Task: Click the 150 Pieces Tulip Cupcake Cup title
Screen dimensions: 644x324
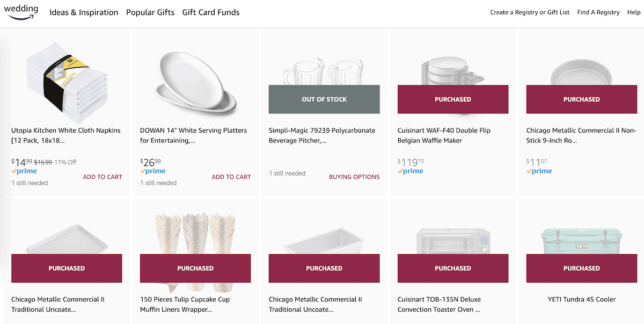Action: coord(195,304)
